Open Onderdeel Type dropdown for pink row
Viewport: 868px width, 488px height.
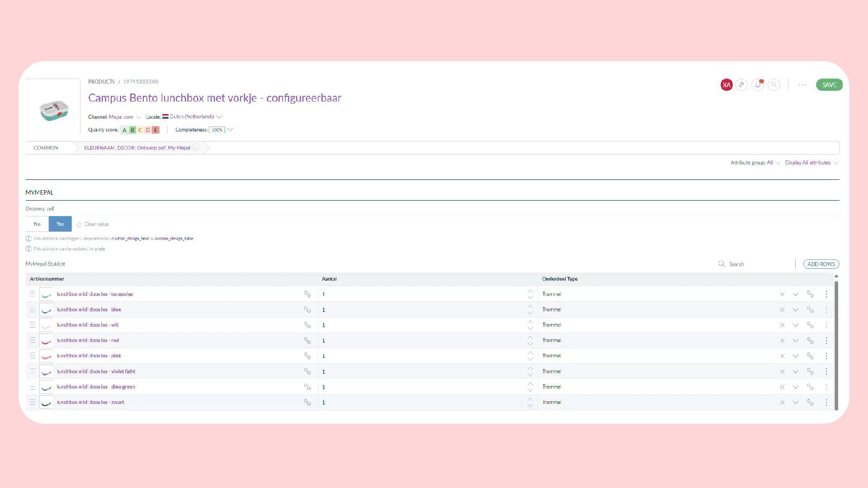pos(795,356)
